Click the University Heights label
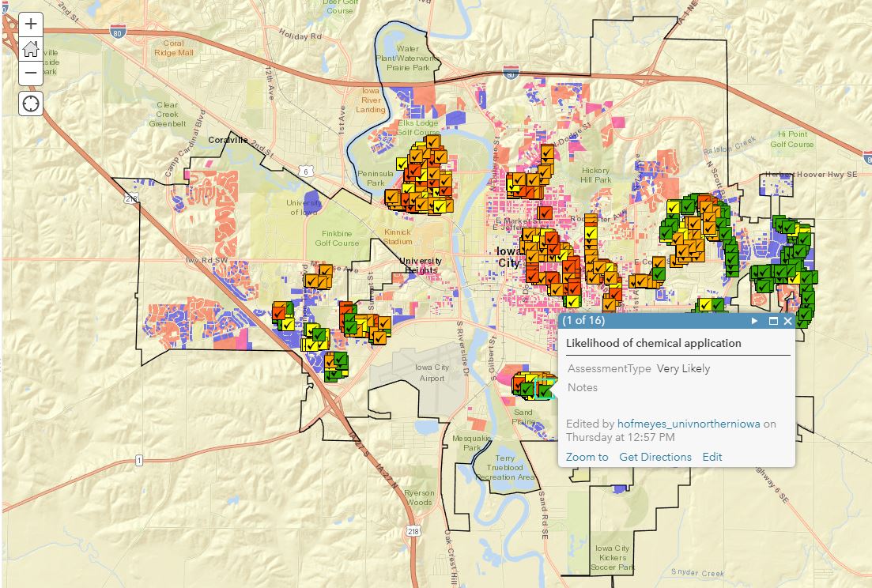The height and width of the screenshot is (588, 872). click(x=421, y=265)
